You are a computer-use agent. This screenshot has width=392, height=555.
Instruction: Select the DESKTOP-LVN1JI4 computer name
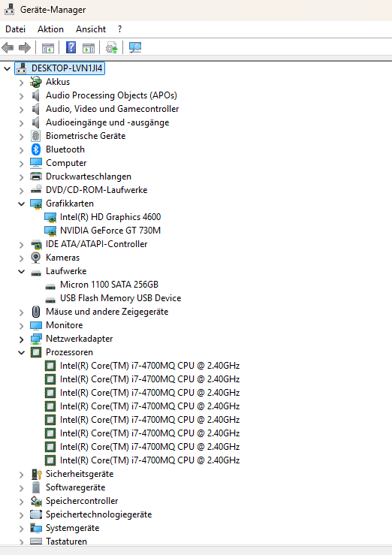(x=68, y=68)
